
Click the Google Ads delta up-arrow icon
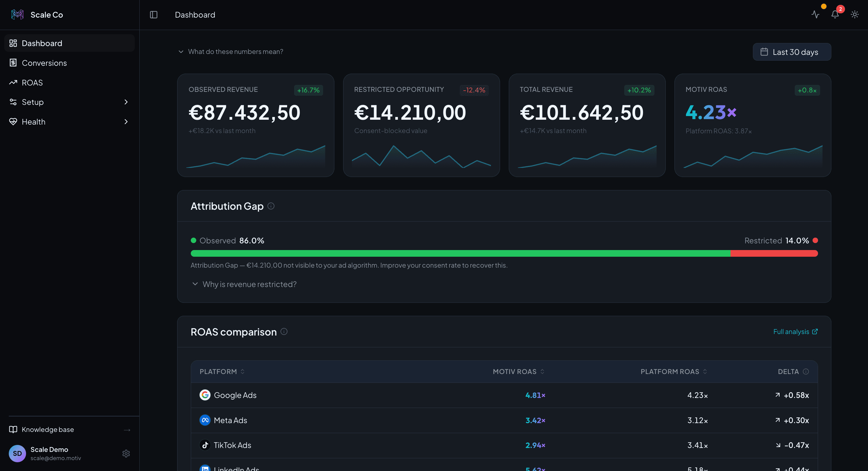tap(778, 395)
